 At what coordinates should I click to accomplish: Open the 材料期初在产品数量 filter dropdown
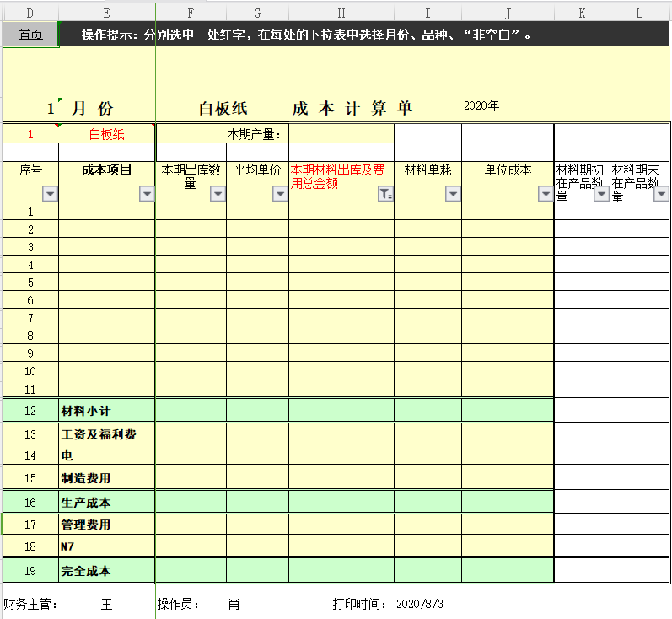(602, 194)
